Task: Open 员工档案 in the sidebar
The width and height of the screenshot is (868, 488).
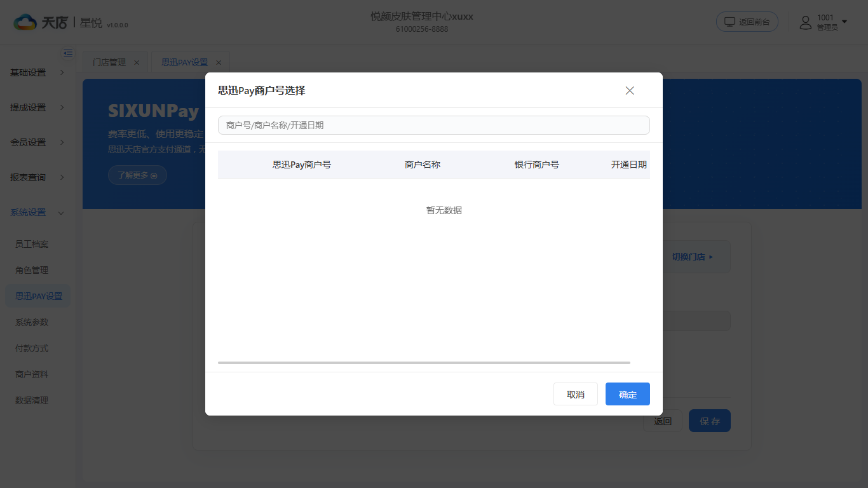Action: pos(32,244)
